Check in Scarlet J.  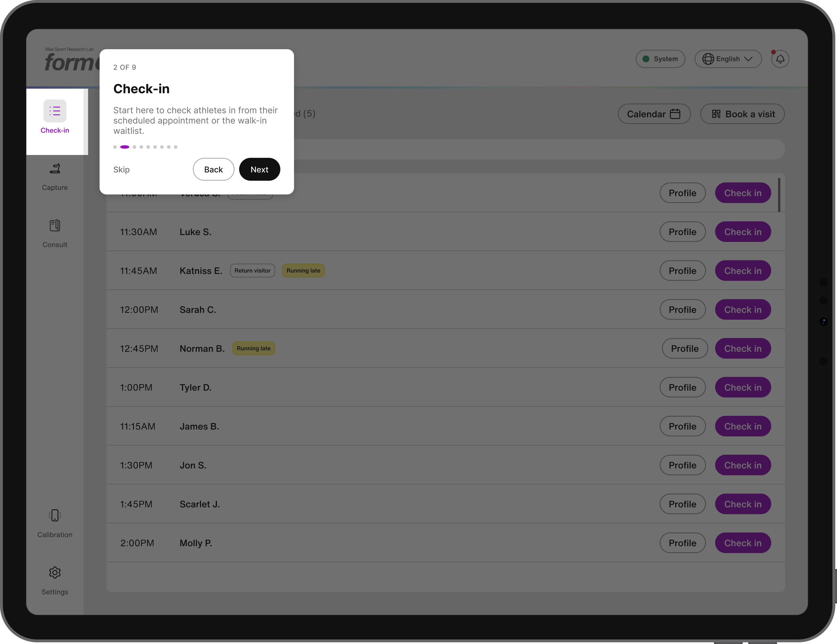click(x=743, y=504)
